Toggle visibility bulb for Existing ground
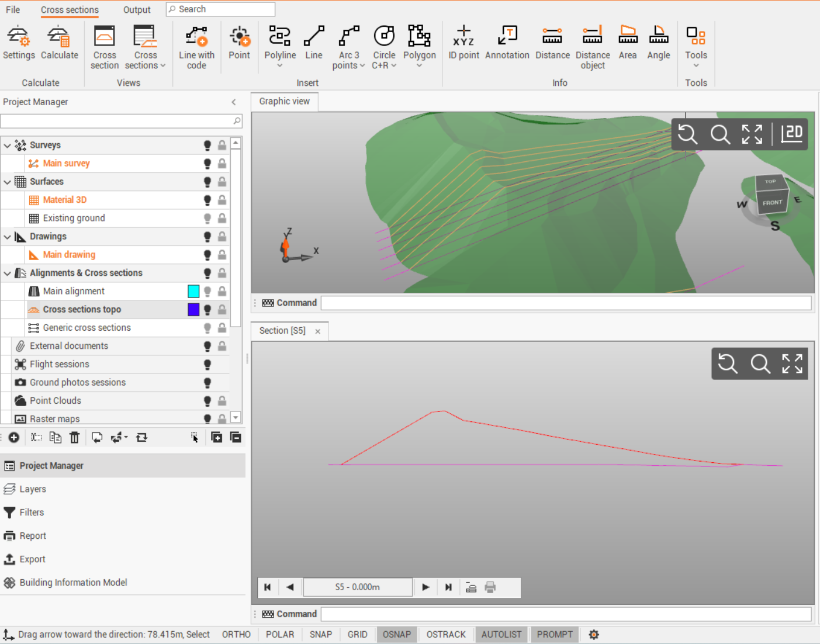The width and height of the screenshot is (820, 644). [x=207, y=218]
